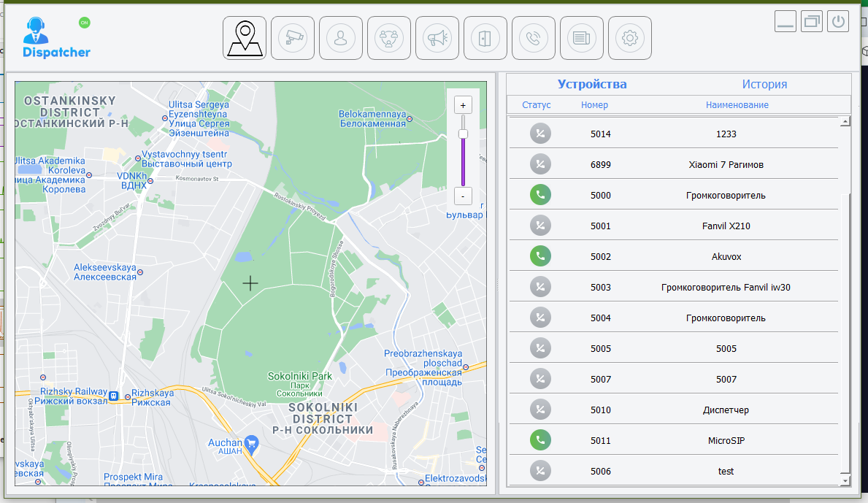Restore the Dispatcher window size
Image resolution: width=868 pixels, height=503 pixels.
pos(812,21)
